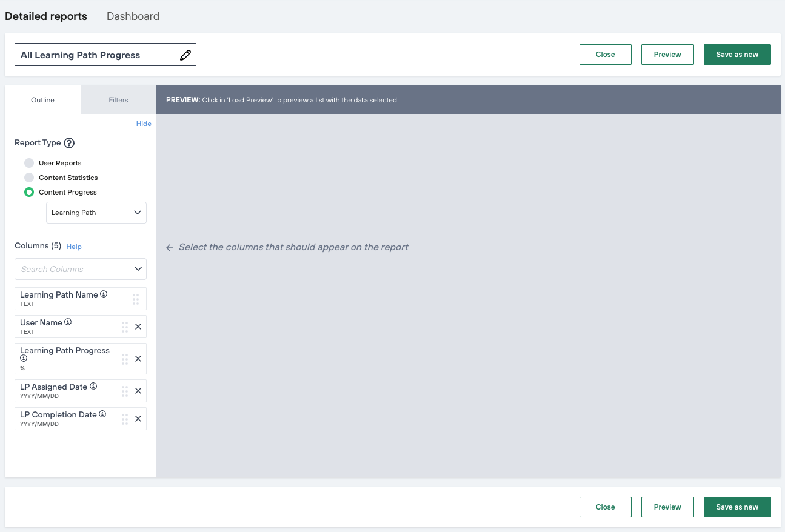Click the Columns Help link

click(74, 247)
